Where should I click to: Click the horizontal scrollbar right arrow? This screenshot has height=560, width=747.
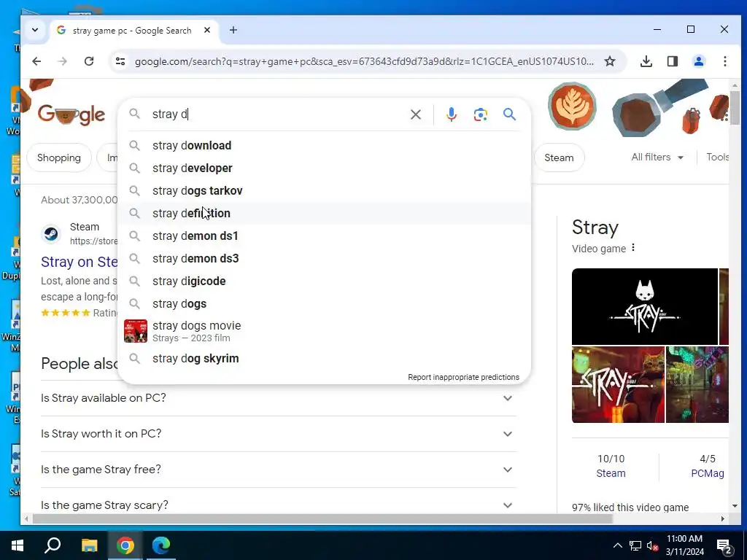[x=723, y=519]
